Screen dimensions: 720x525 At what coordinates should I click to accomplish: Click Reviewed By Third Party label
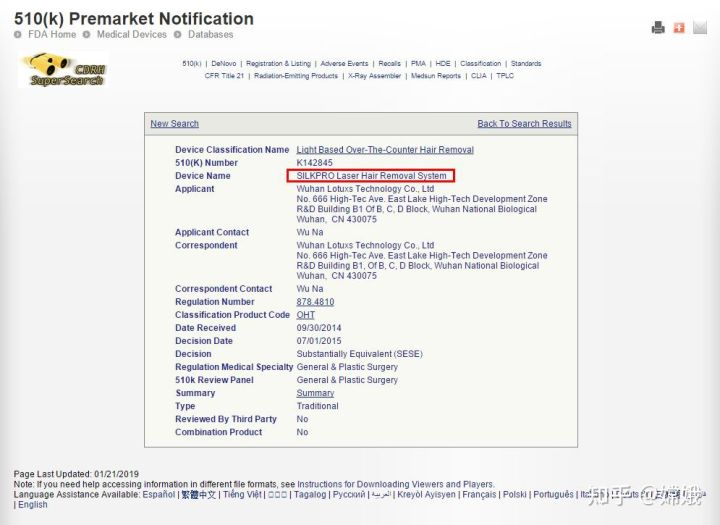226,419
